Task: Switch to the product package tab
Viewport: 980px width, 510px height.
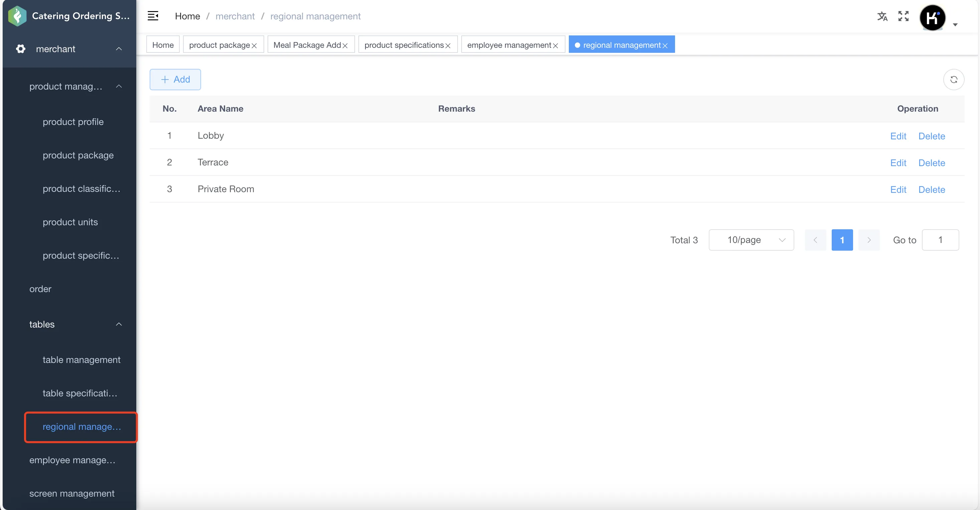Action: pyautogui.click(x=219, y=45)
